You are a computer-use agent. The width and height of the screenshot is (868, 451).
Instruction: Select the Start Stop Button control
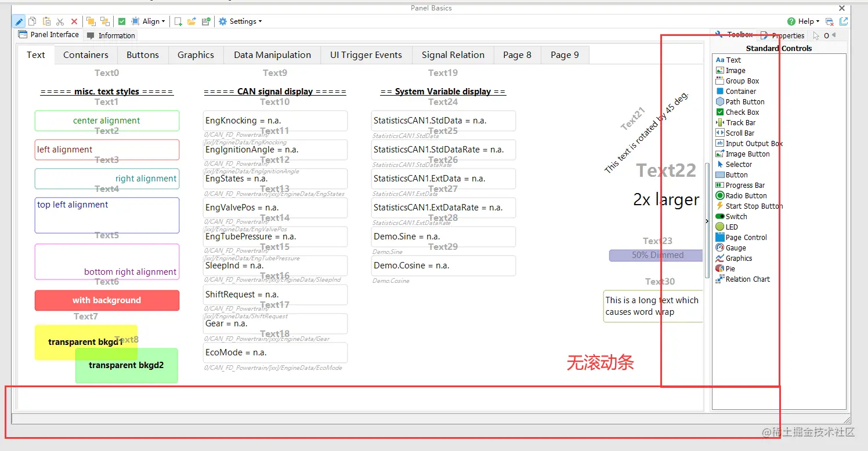pos(749,206)
